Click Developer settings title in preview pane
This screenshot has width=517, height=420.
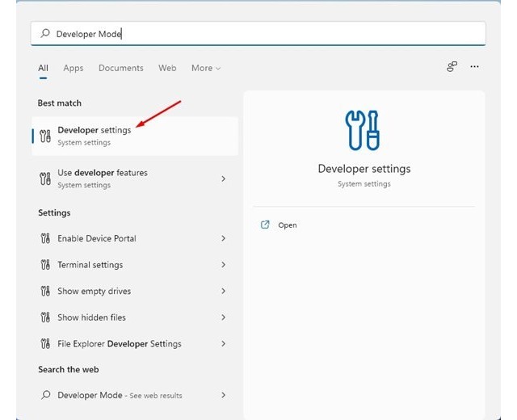tap(364, 169)
